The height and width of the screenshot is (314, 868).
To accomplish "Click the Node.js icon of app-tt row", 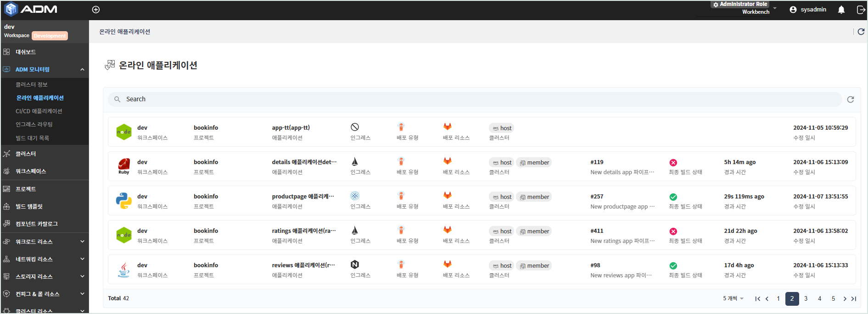I will click(123, 132).
